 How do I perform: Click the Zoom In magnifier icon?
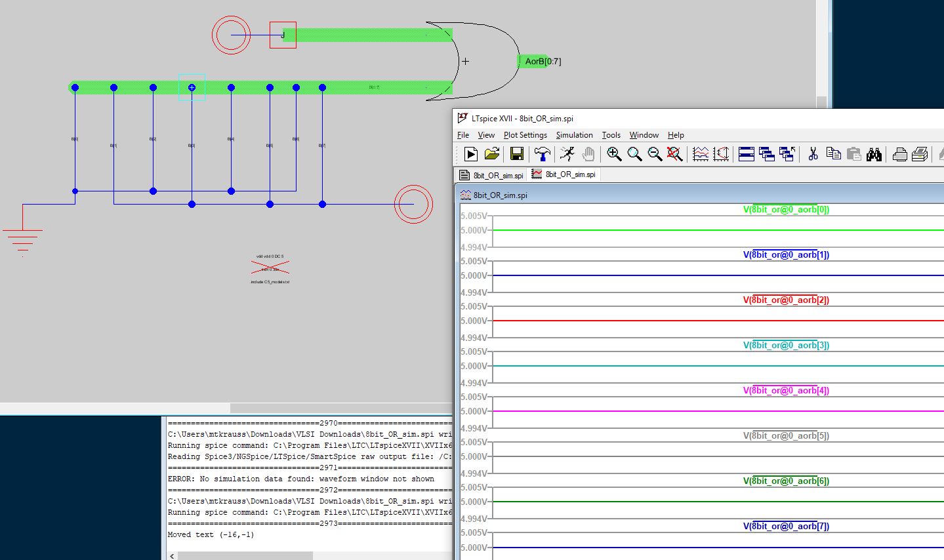click(614, 153)
